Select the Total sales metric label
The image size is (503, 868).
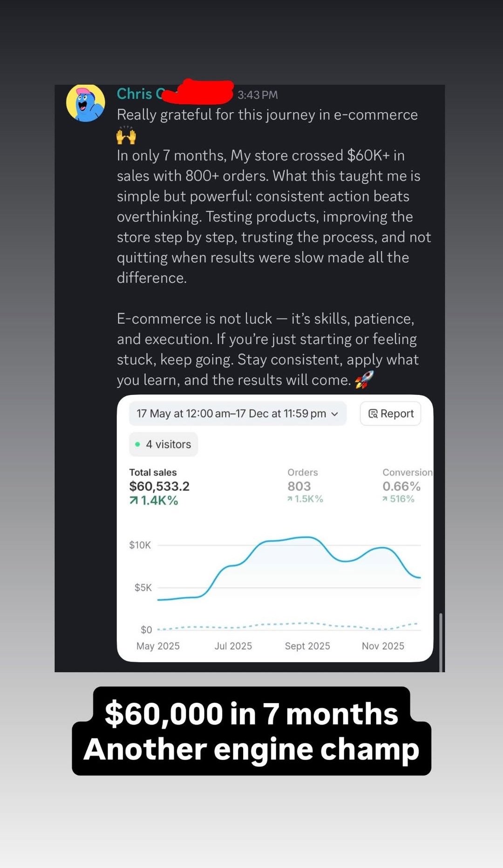pyautogui.click(x=153, y=472)
